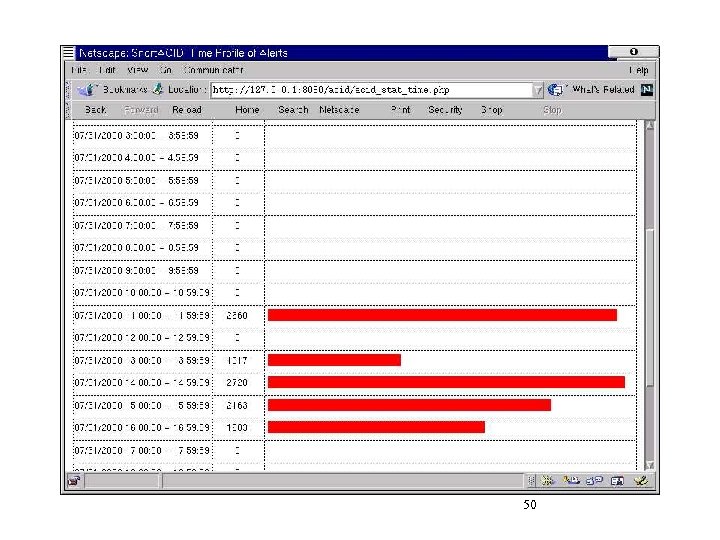Click the security lock icon in status bar
Screen dimensions: 720x540
click(x=74, y=481)
